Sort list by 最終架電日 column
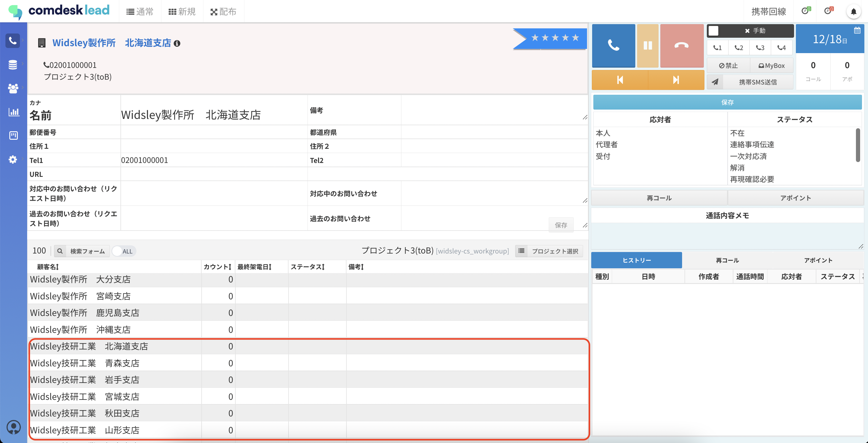 click(x=254, y=267)
